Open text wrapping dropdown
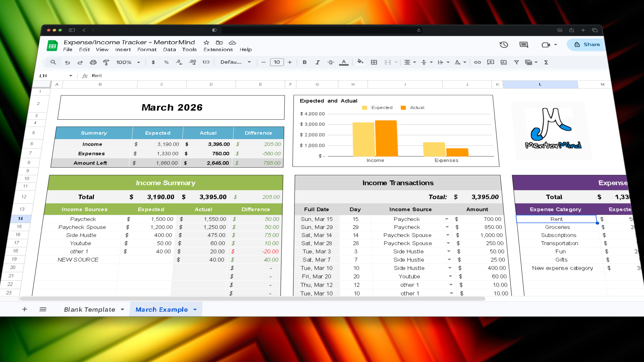This screenshot has width=644, height=362. tap(443, 62)
